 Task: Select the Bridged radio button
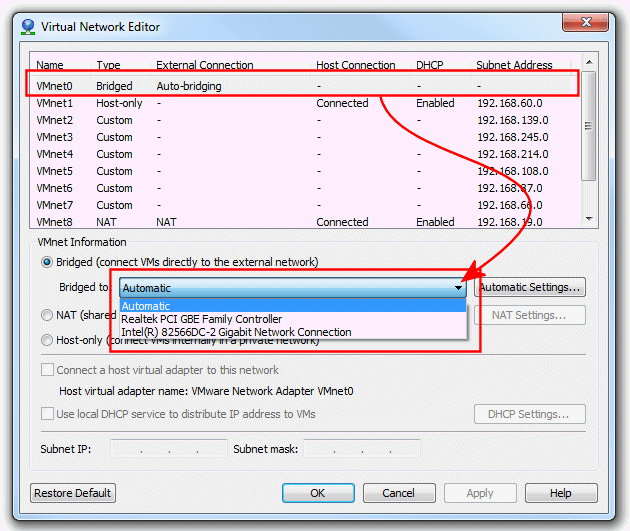47,262
